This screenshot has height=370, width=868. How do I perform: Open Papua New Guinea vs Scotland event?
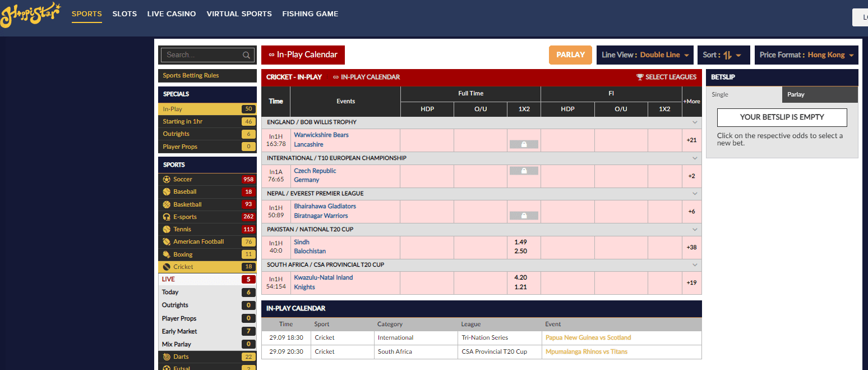click(x=588, y=338)
